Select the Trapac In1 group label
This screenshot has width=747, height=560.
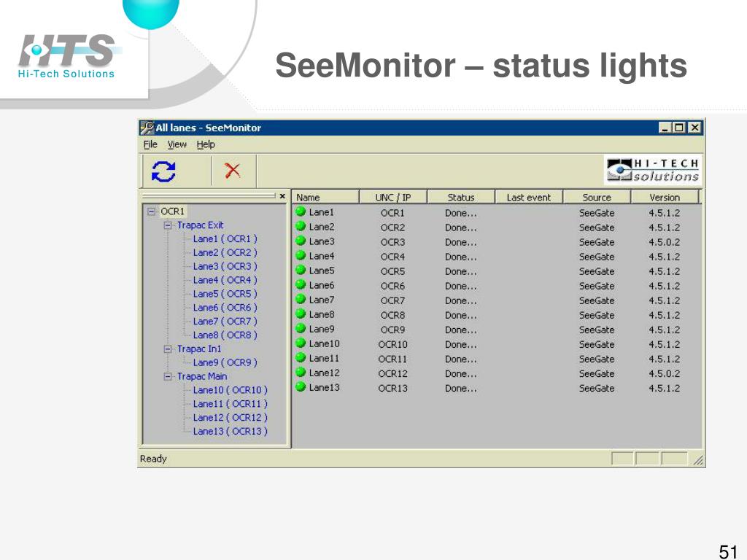click(199, 349)
